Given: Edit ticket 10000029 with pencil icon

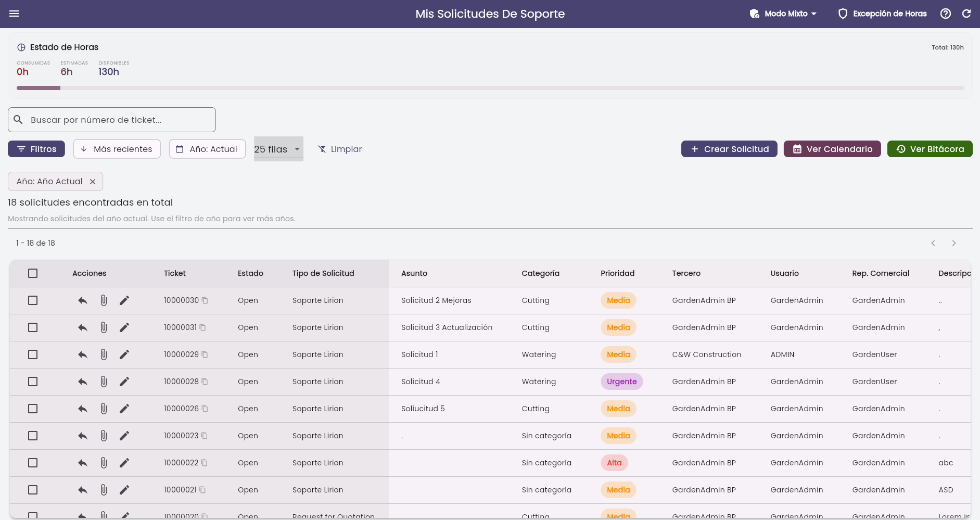Looking at the screenshot, I should coord(124,354).
